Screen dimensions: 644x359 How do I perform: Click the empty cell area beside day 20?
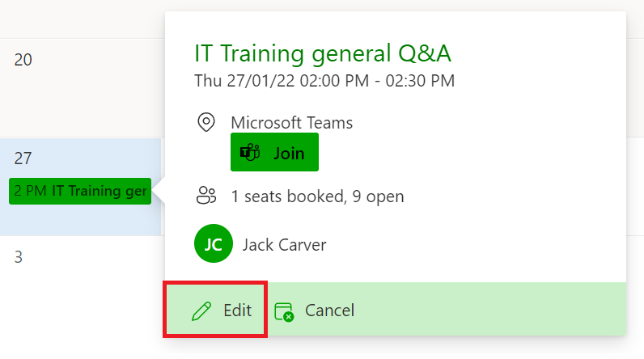(x=83, y=88)
